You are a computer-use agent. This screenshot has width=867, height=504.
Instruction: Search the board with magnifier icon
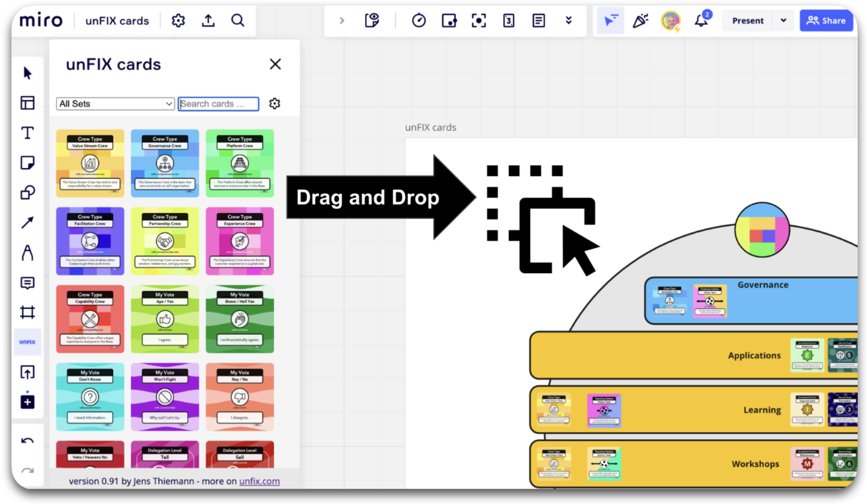click(238, 21)
